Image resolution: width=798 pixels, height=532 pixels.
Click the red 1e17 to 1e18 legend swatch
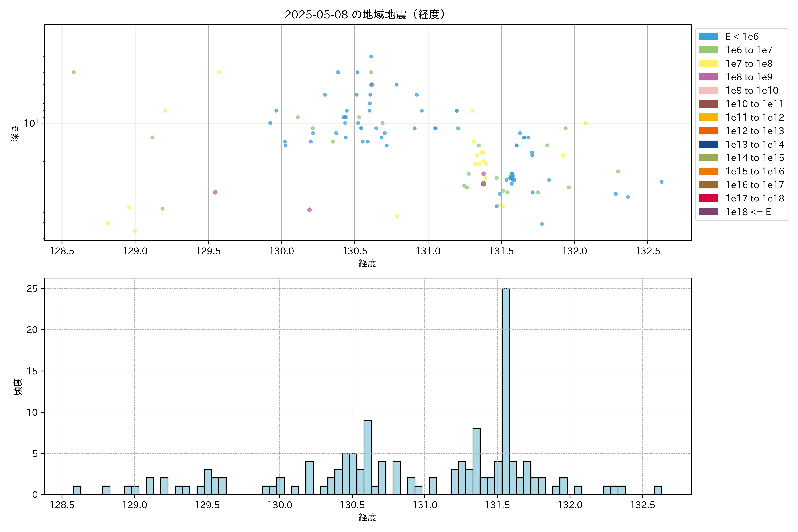tap(708, 198)
